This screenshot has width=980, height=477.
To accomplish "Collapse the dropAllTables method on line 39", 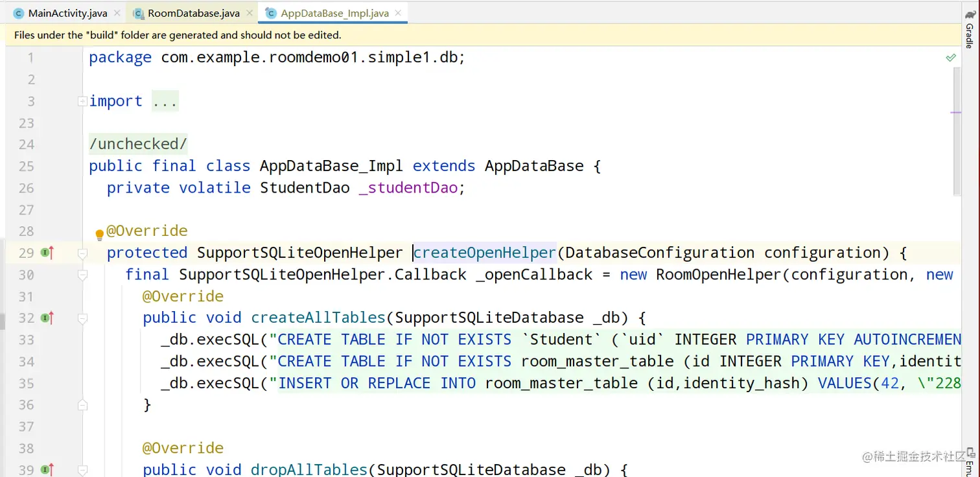I will (82, 469).
